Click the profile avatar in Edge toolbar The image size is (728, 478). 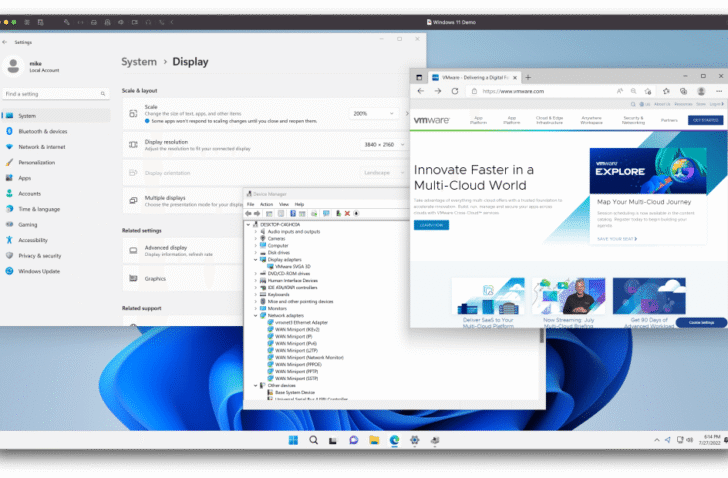(x=701, y=91)
